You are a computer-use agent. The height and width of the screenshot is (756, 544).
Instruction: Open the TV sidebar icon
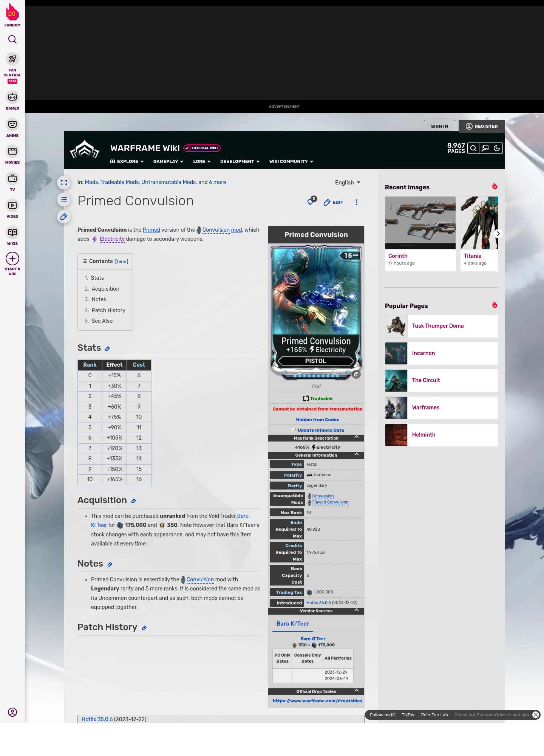click(x=12, y=178)
